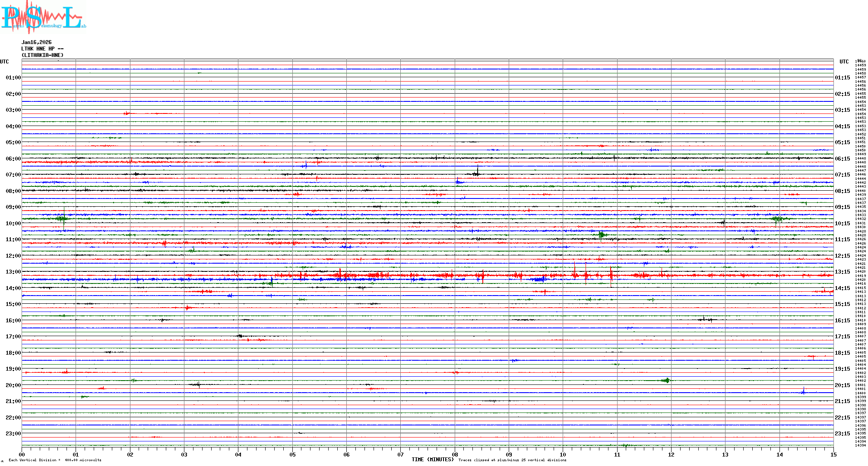Click minute 00 on bottom axis
This screenshot has height=466, width=868.
[x=22, y=454]
